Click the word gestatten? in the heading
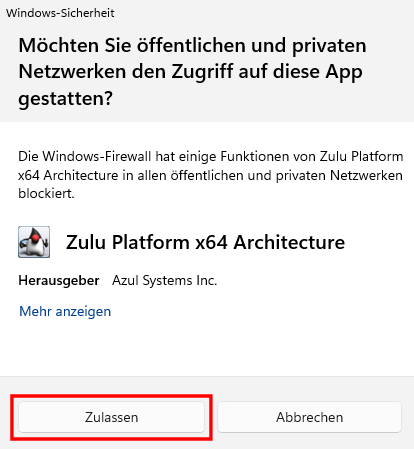Image resolution: width=414 pixels, height=449 pixels. [66, 99]
